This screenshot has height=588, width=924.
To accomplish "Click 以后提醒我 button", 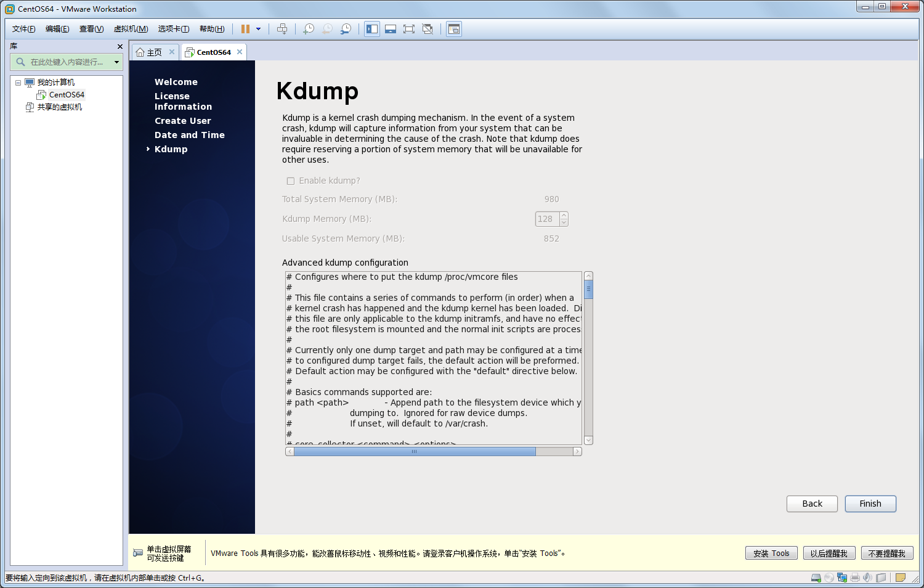I will (x=829, y=553).
